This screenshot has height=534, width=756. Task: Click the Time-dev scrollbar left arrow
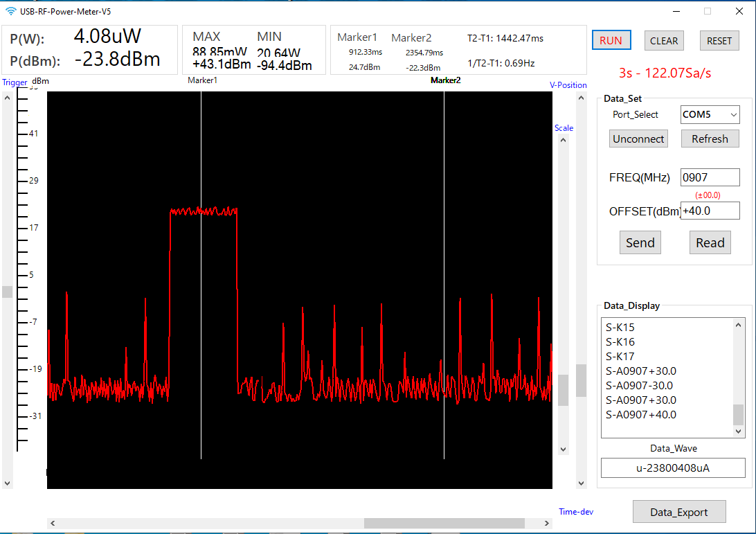coord(53,523)
